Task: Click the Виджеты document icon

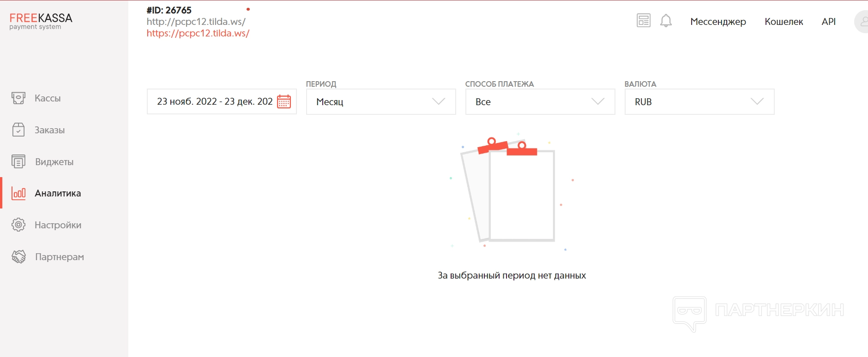Action: coord(18,162)
